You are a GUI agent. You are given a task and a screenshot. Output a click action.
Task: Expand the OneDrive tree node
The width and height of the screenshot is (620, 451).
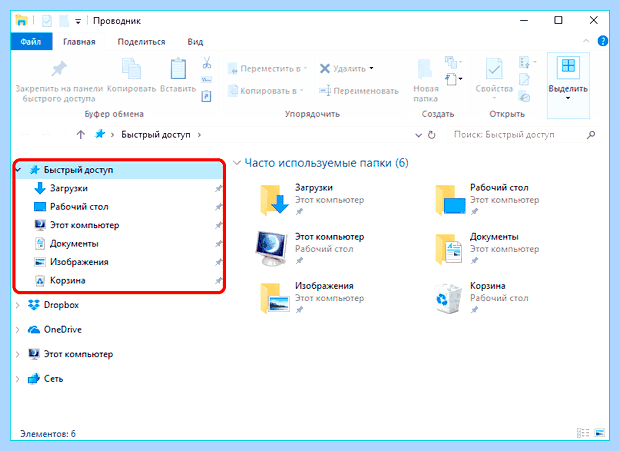click(x=17, y=330)
